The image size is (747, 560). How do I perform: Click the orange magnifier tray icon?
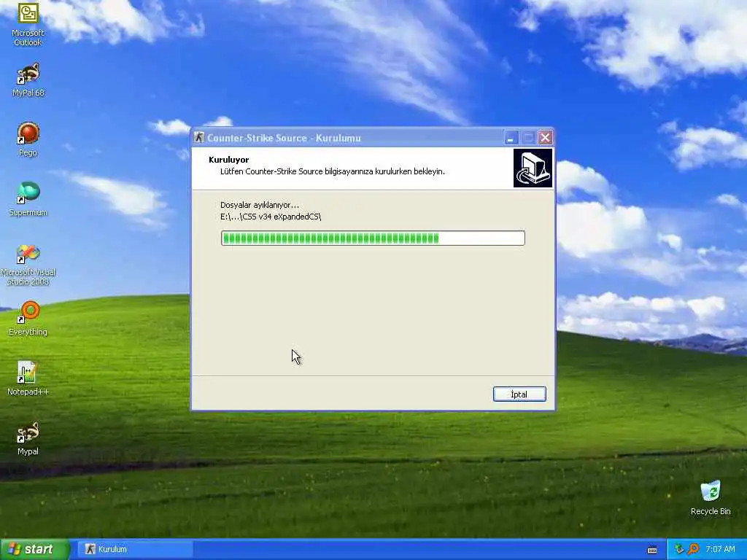pos(694,549)
